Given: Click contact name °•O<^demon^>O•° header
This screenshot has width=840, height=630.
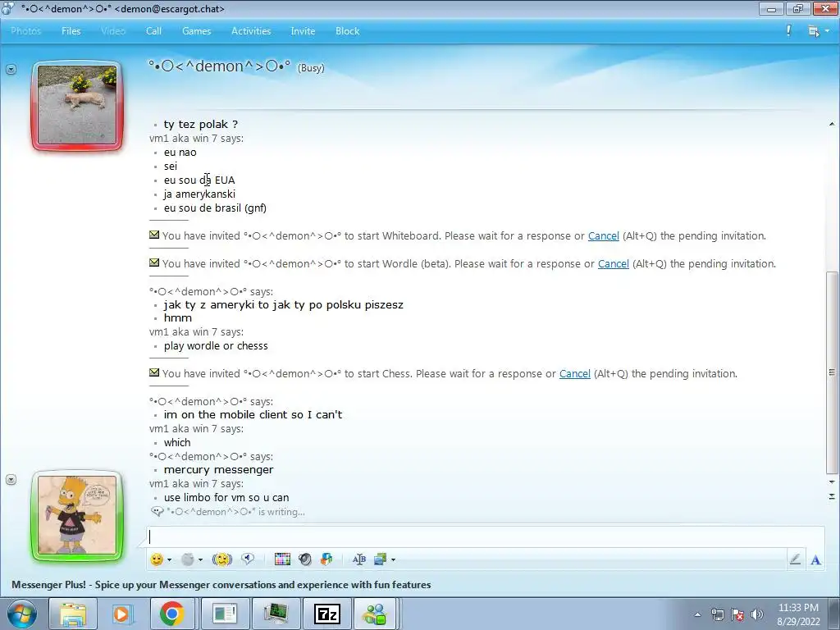Looking at the screenshot, I should pyautogui.click(x=220, y=66).
